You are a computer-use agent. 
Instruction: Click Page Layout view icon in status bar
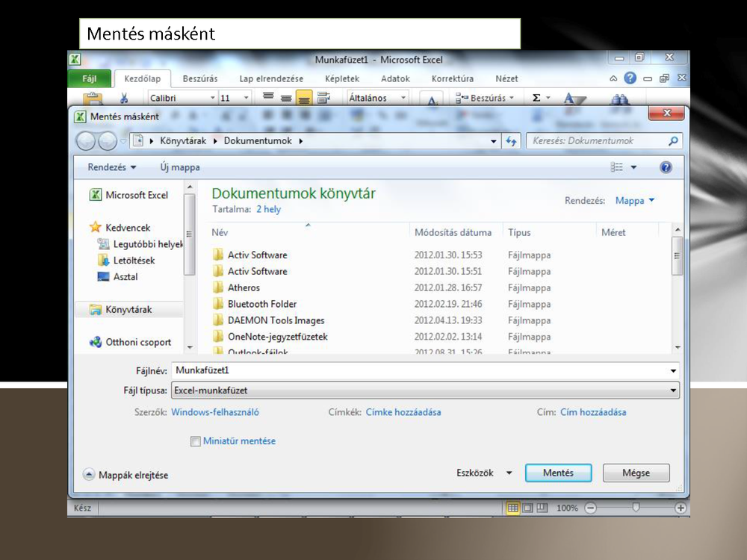[527, 508]
